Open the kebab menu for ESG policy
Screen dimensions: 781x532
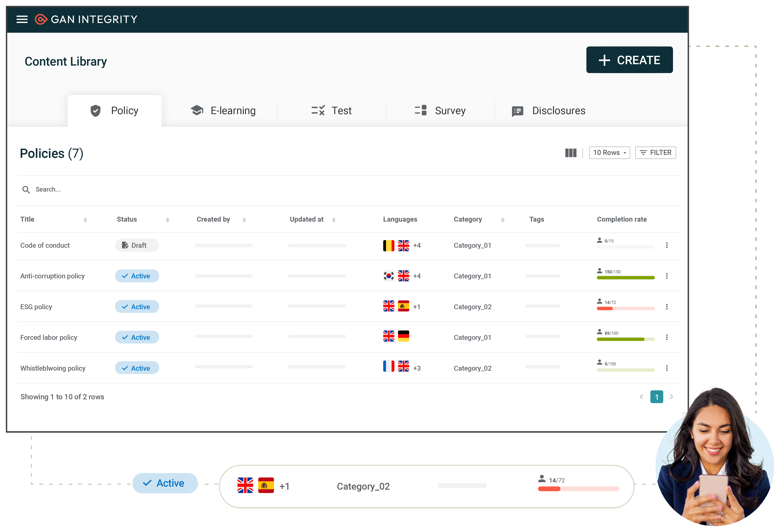pyautogui.click(x=667, y=307)
